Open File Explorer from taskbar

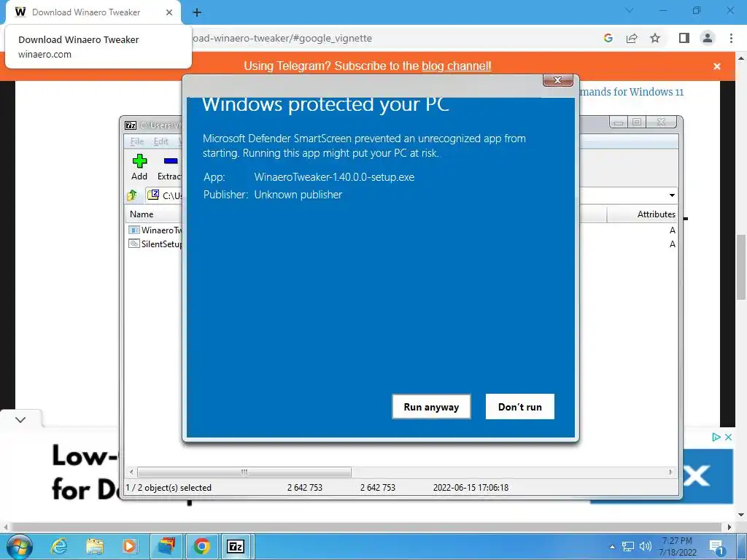coord(95,546)
